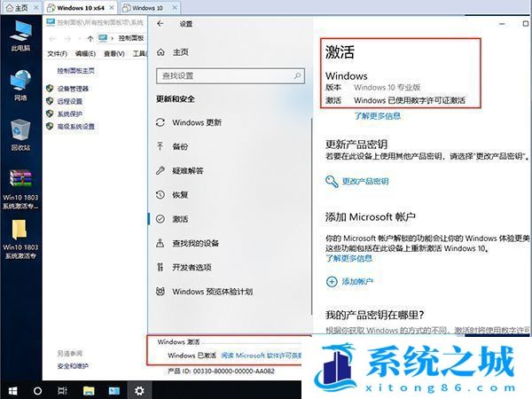
Task: Close the Windows 10 x64 VM tab
Action: coord(112,7)
